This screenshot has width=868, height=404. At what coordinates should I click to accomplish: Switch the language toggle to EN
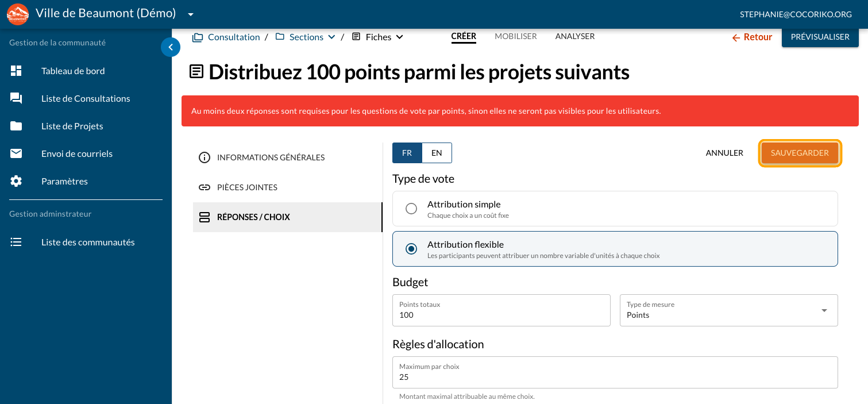437,153
